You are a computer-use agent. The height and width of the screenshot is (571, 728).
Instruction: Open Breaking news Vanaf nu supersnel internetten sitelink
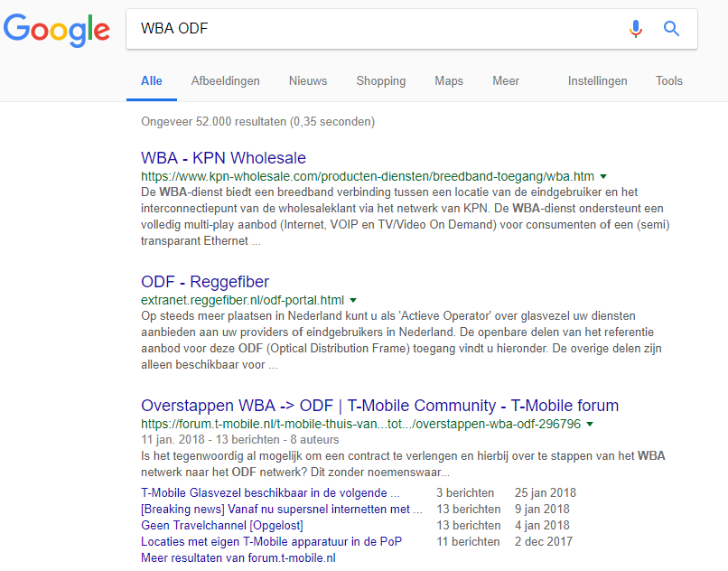click(x=282, y=510)
